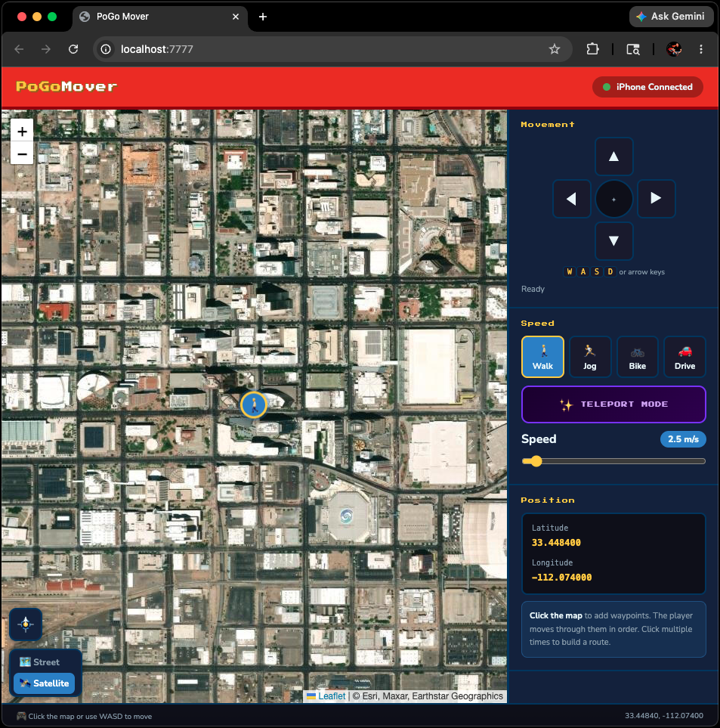Click the PoGoMover logo
Viewport: 720px width, 728px height.
[66, 86]
